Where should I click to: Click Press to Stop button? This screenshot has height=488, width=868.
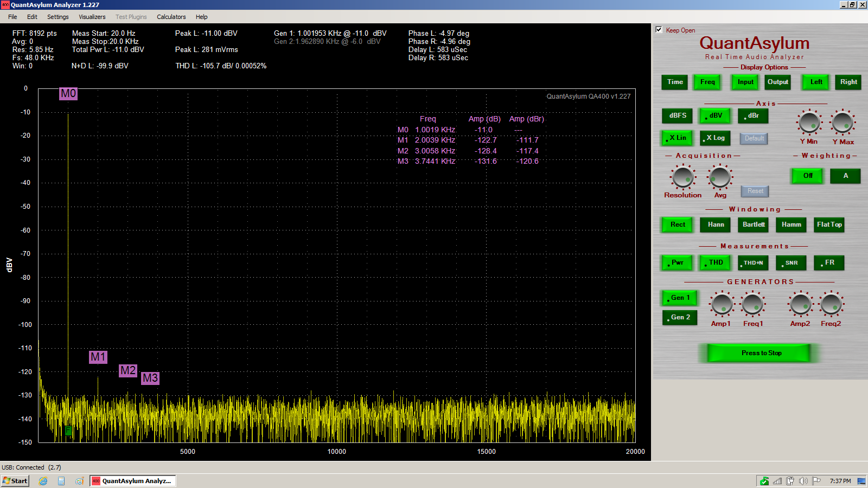point(758,353)
